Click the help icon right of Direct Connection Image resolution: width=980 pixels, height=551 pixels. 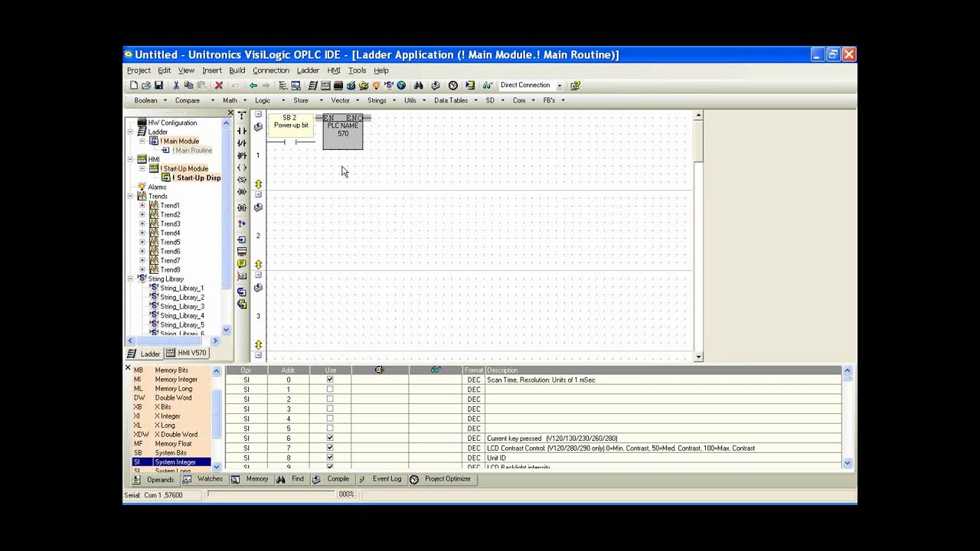[575, 85]
